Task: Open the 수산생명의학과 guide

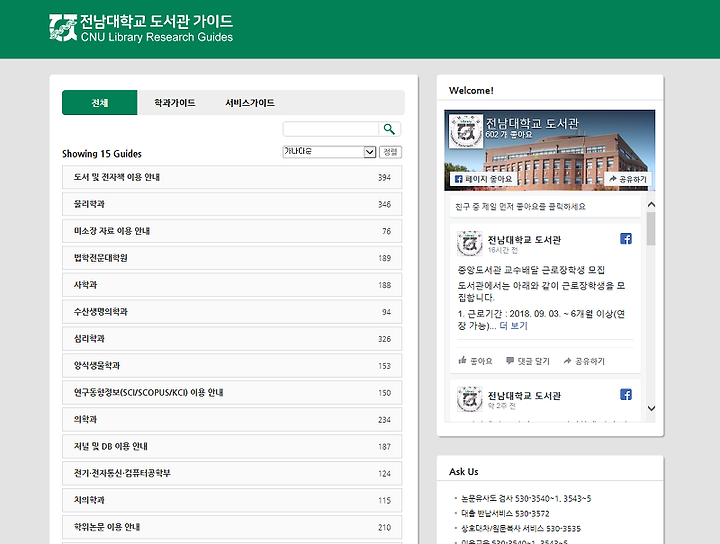Action: tap(232, 312)
